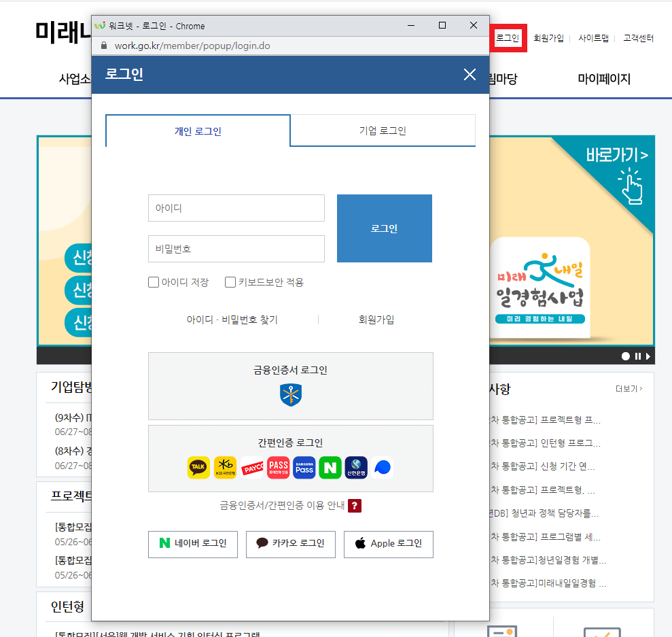Select the PASS 휴대전화 인증 icon
672x637 pixels.
pos(278,468)
